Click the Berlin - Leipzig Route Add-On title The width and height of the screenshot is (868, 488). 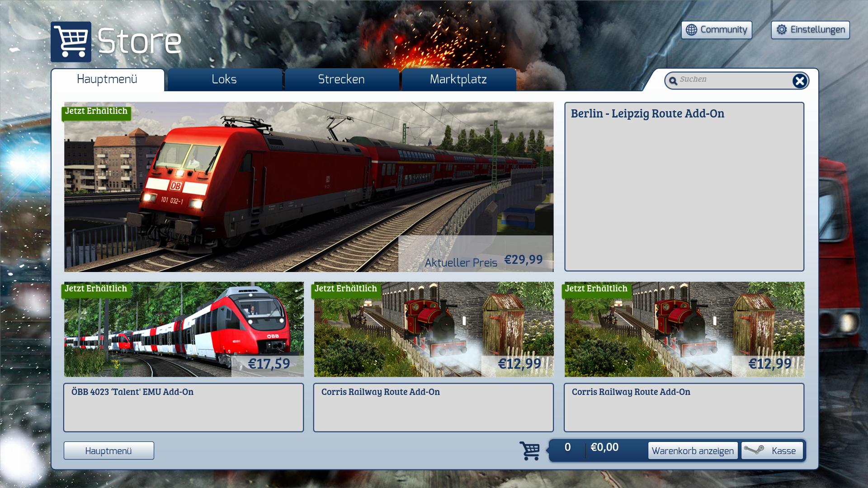click(x=647, y=113)
